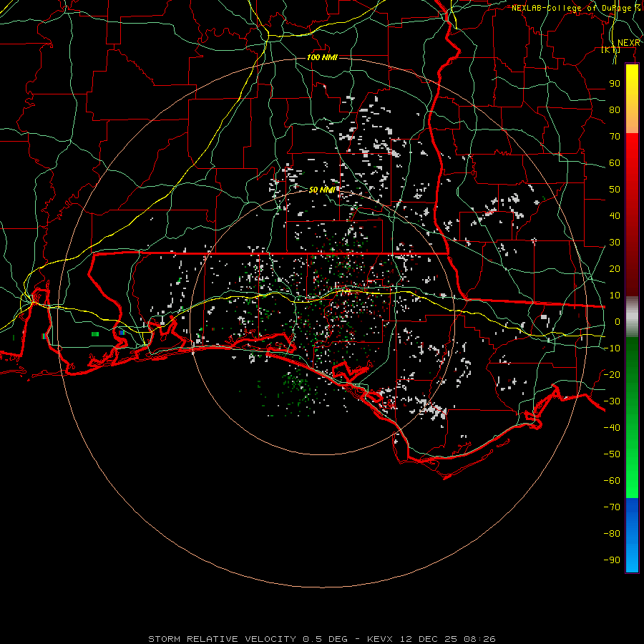This screenshot has height=644, width=644.
Task: Click the -90 value on the velocity scale
Action: (x=612, y=560)
